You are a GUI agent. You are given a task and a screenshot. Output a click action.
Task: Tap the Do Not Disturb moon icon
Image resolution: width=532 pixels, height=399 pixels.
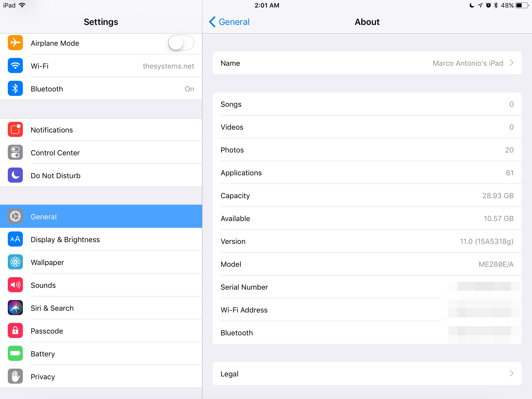[15, 175]
